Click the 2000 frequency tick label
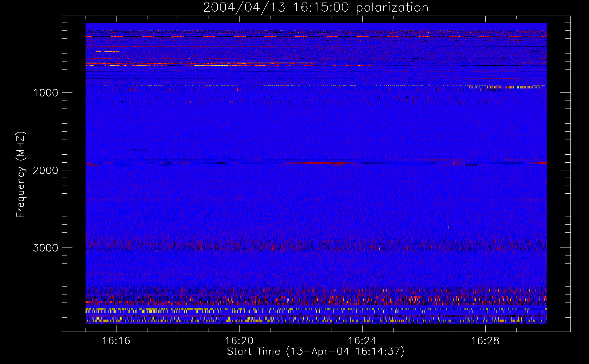The image size is (589, 364). click(46, 170)
